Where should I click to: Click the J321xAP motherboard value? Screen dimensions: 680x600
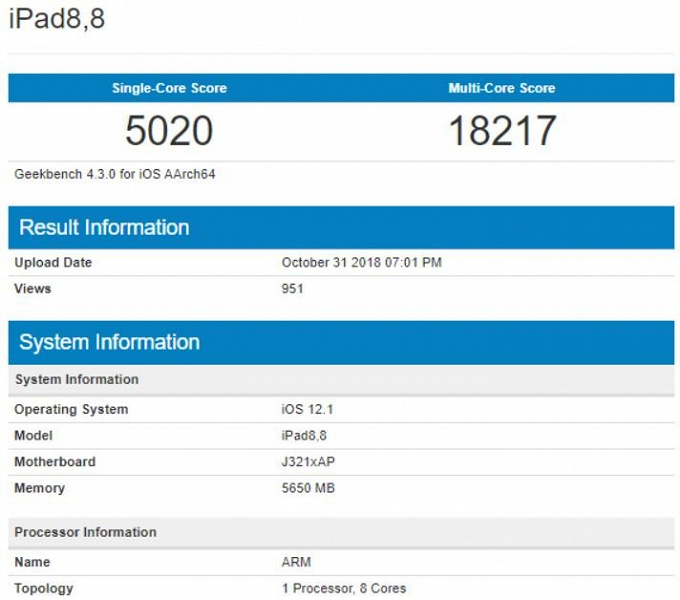click(x=308, y=462)
